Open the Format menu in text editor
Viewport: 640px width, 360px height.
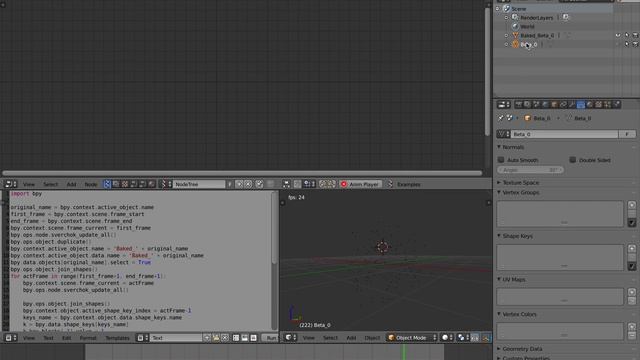coord(88,338)
